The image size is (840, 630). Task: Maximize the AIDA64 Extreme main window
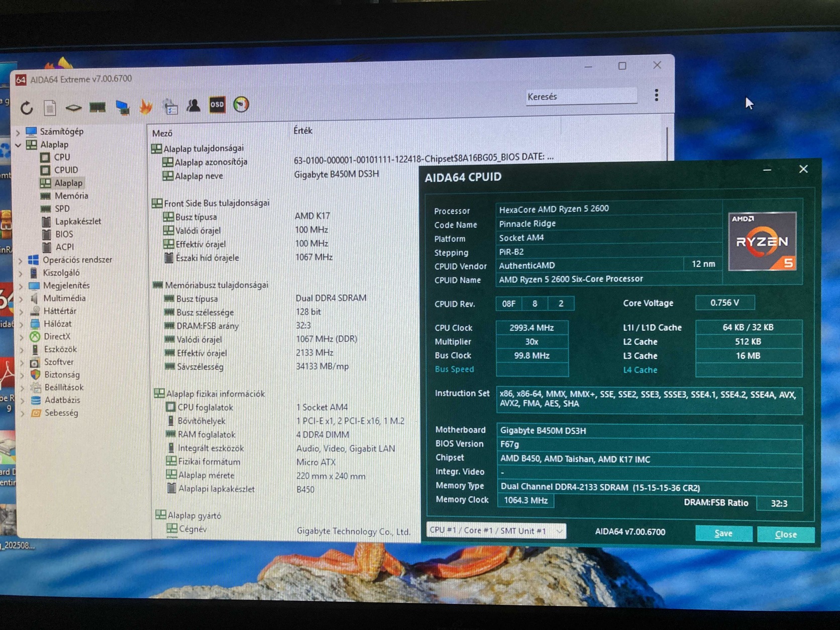point(622,66)
